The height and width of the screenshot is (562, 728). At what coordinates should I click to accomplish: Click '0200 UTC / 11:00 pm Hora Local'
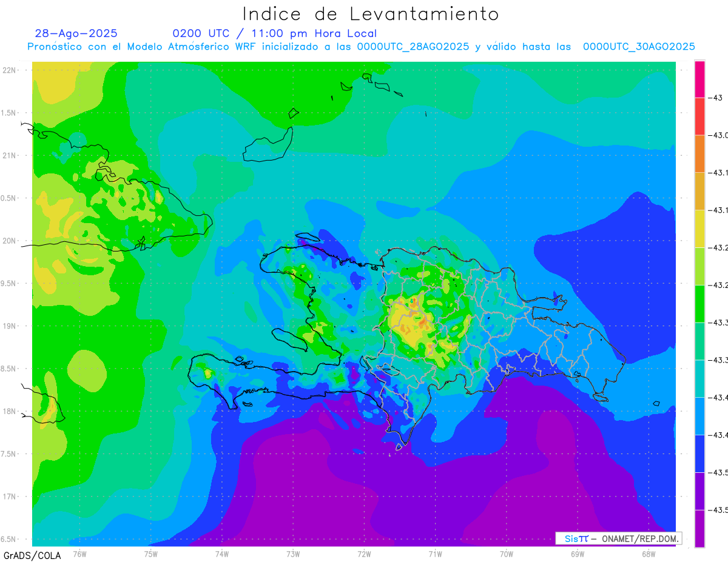(275, 33)
